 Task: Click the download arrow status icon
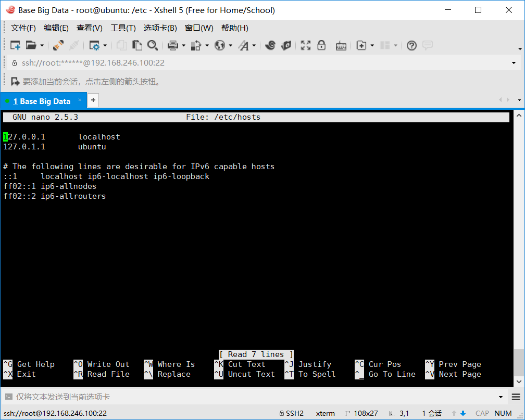pyautogui.click(x=463, y=413)
